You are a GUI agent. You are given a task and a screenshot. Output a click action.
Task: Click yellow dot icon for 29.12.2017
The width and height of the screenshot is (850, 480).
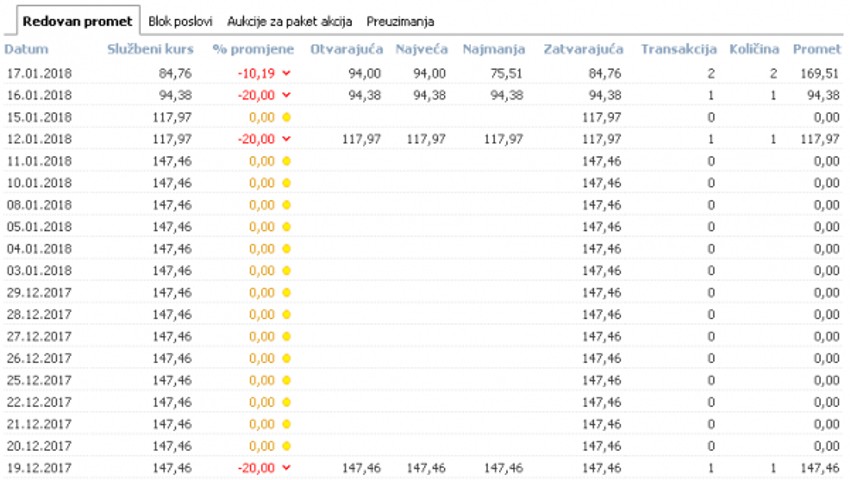click(x=287, y=292)
